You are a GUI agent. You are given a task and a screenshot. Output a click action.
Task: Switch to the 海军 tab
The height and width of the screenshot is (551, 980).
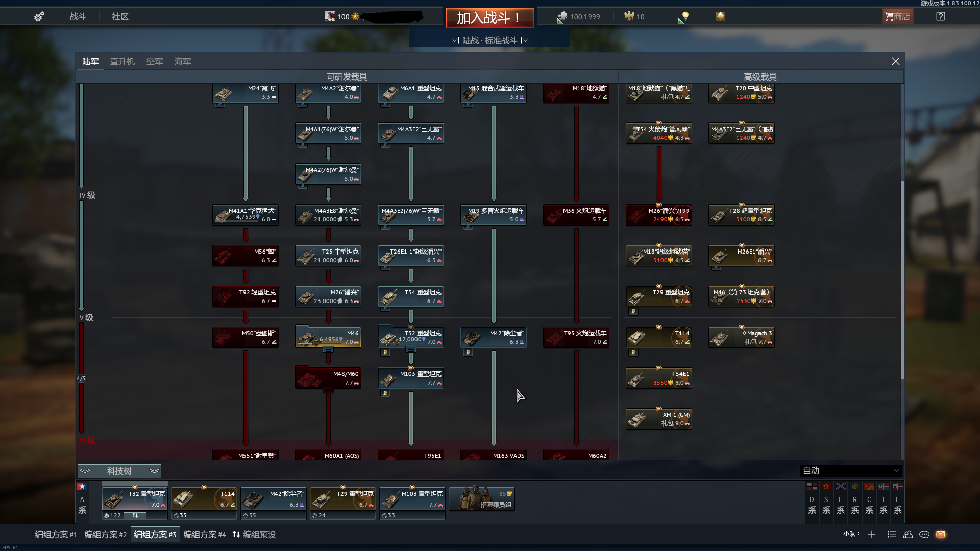click(183, 62)
